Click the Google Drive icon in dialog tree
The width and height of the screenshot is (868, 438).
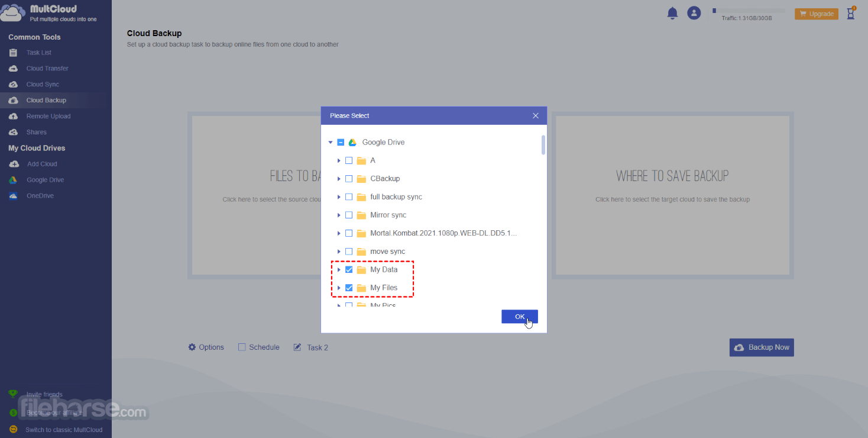(352, 142)
